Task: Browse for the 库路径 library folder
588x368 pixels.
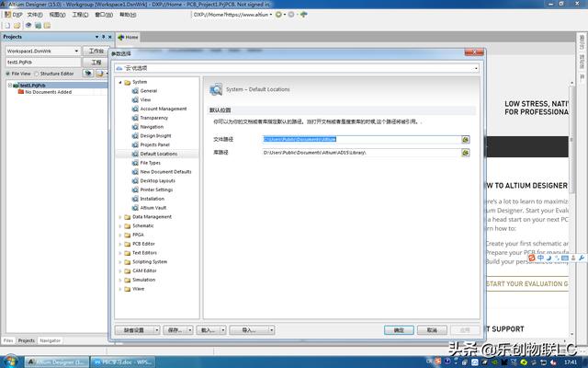Action: tap(466, 153)
